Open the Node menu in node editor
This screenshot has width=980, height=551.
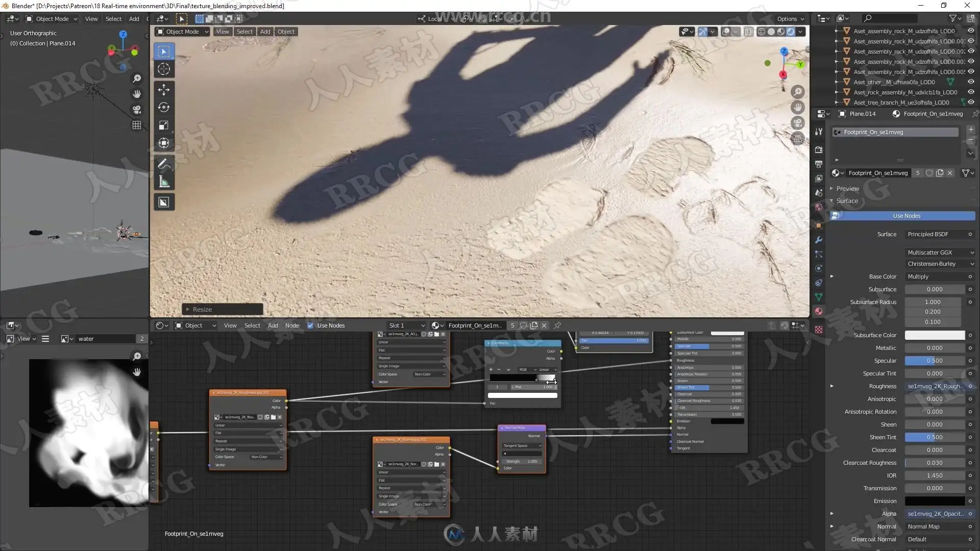coord(292,325)
